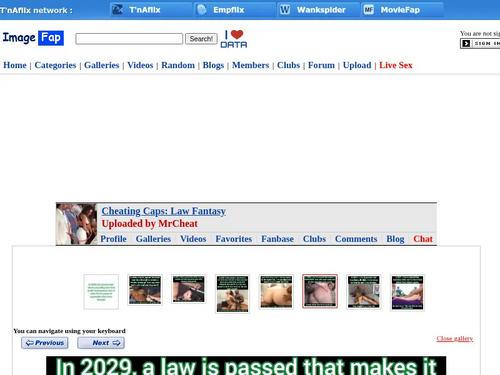
Task: Open the uploader avatar image
Action: 76,224
